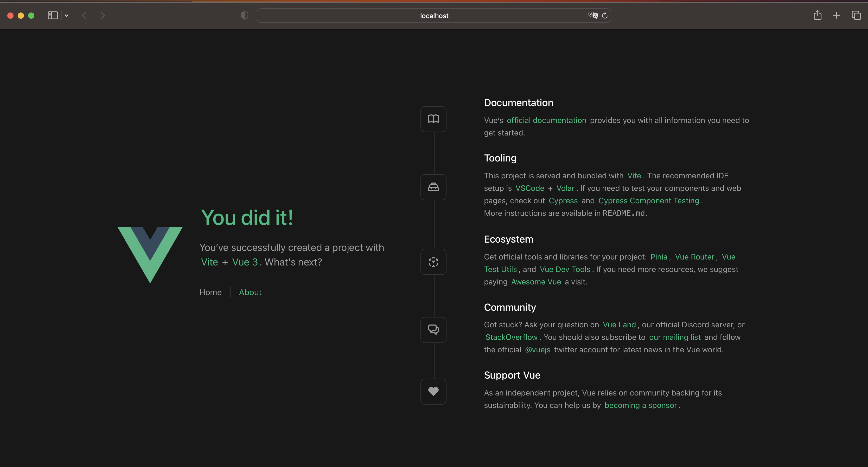Screen dimensions: 868x467
Task: Open the becoming a sponsor link
Action: [x=640, y=405]
